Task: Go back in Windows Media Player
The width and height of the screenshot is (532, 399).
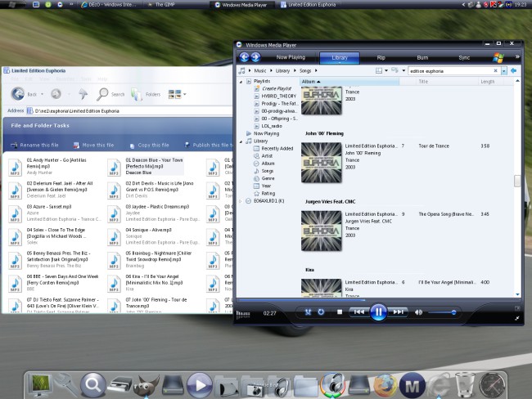Action: [x=244, y=57]
